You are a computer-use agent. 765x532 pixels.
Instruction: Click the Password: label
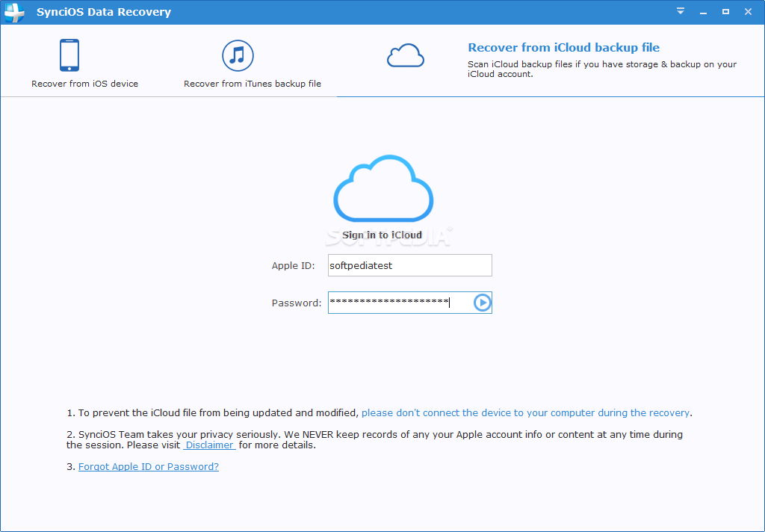click(x=297, y=303)
